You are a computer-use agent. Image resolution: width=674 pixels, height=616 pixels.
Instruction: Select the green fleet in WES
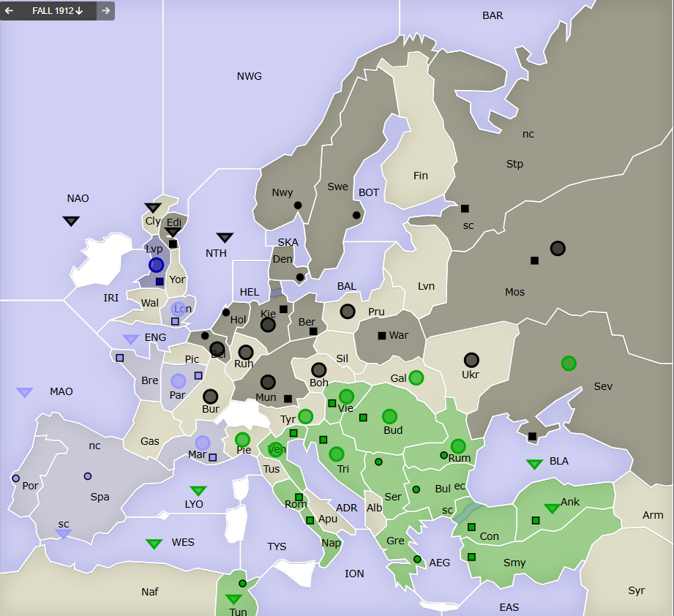click(x=154, y=544)
